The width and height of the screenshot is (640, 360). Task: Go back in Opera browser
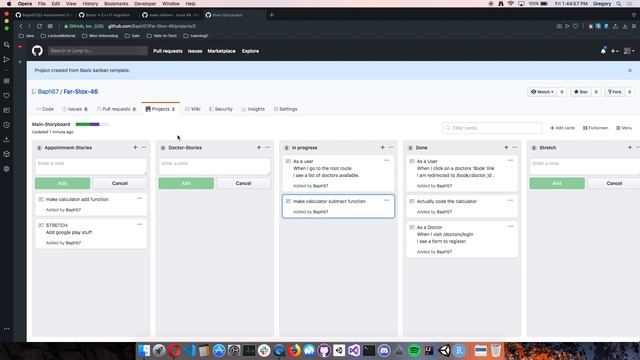coord(21,26)
